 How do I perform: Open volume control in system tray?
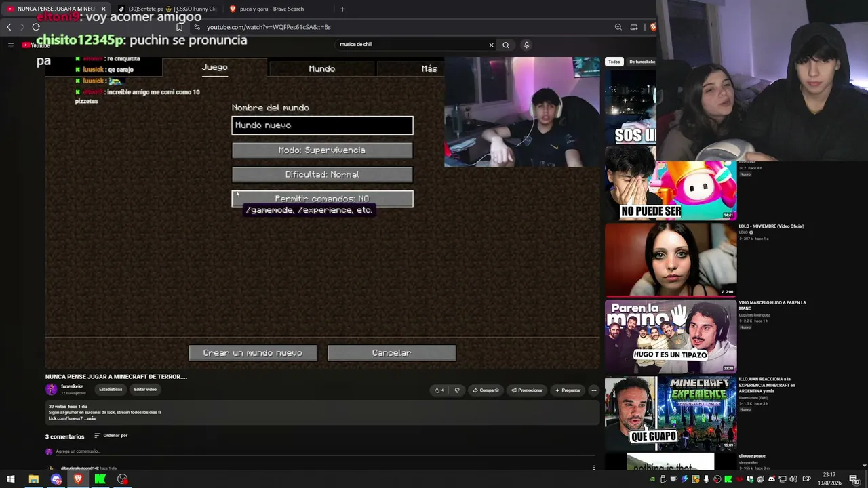point(795,479)
